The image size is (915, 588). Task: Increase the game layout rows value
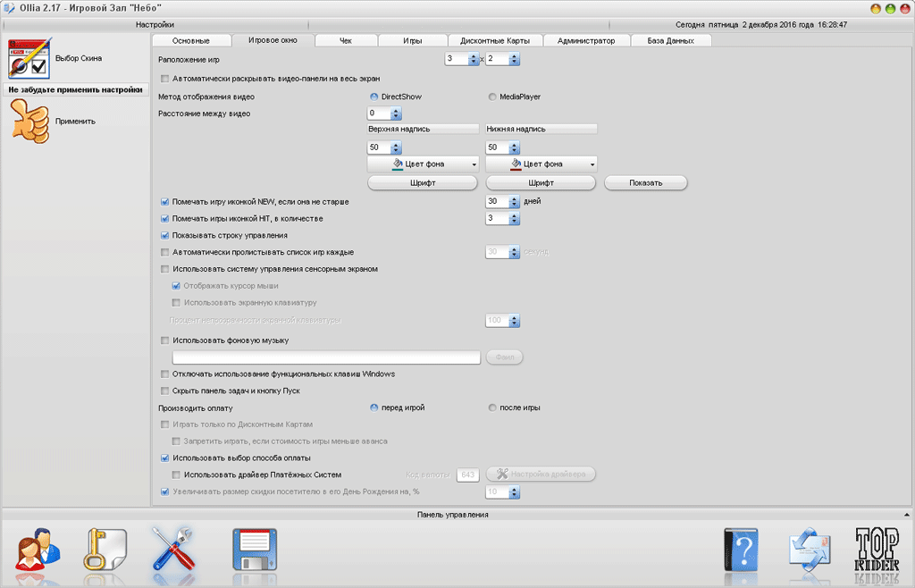514,56
